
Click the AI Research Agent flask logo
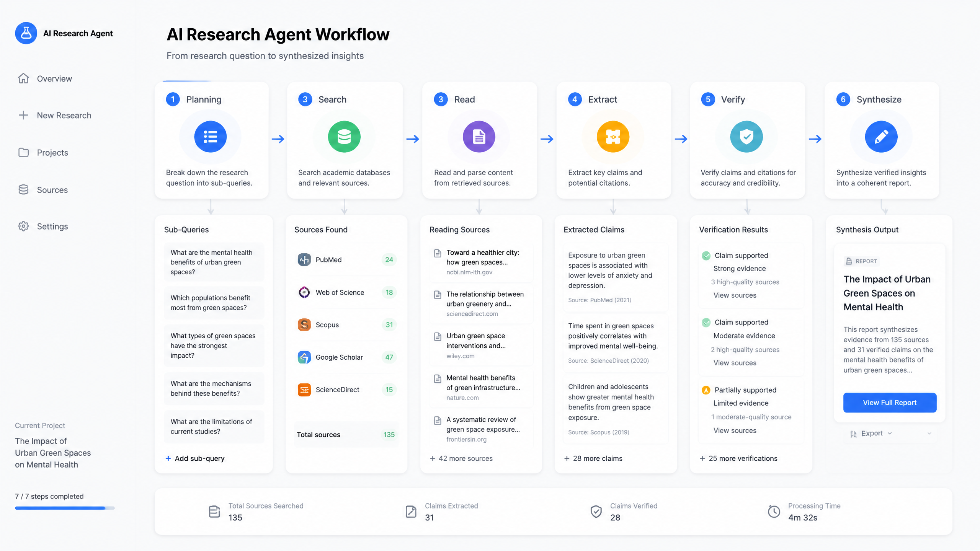pos(26,33)
